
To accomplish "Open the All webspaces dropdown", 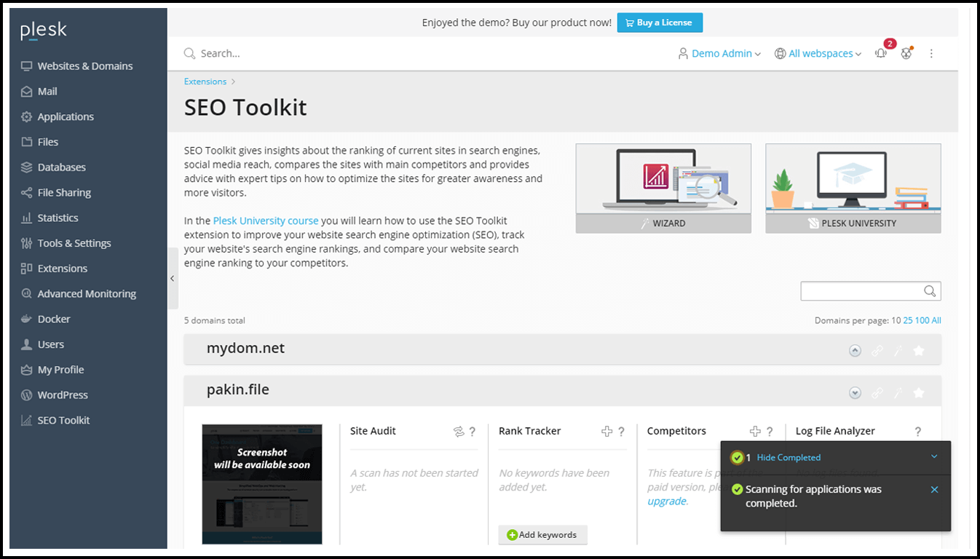I will pyautogui.click(x=818, y=53).
